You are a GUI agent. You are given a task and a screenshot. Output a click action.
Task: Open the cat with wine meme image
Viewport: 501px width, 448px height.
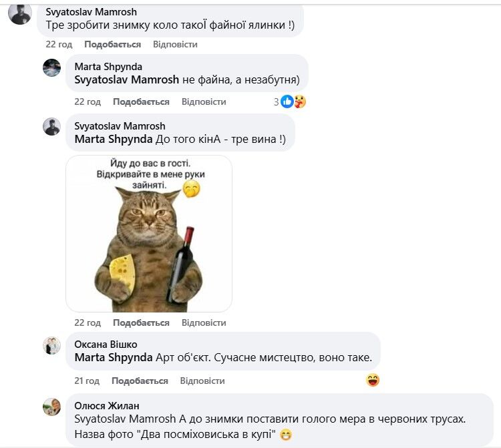coord(149,234)
